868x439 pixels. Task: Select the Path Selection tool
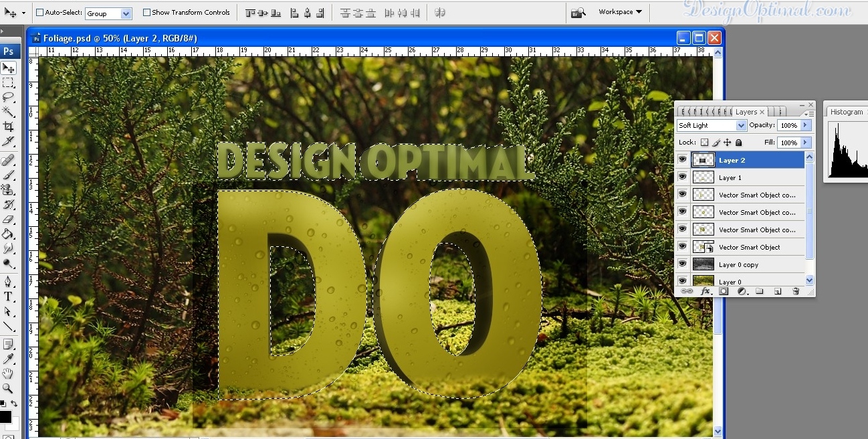coord(9,311)
